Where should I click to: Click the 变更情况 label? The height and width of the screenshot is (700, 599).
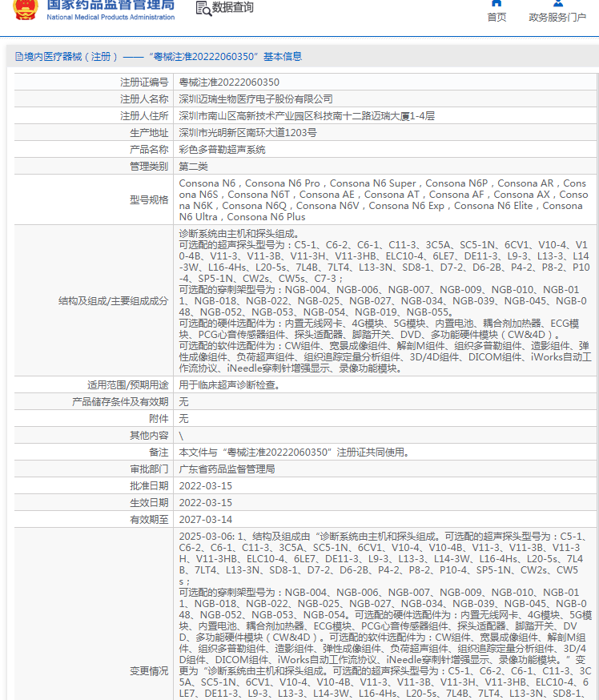pyautogui.click(x=149, y=671)
